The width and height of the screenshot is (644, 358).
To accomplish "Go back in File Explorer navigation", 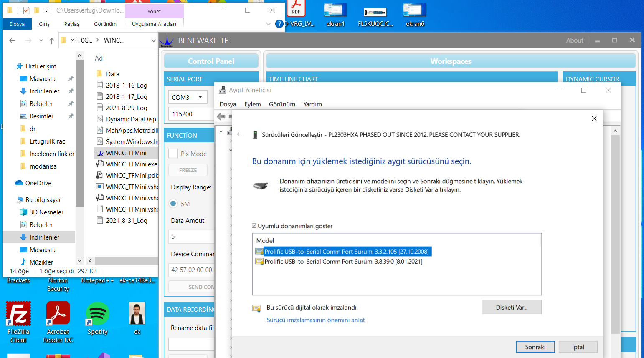I will 13,40.
